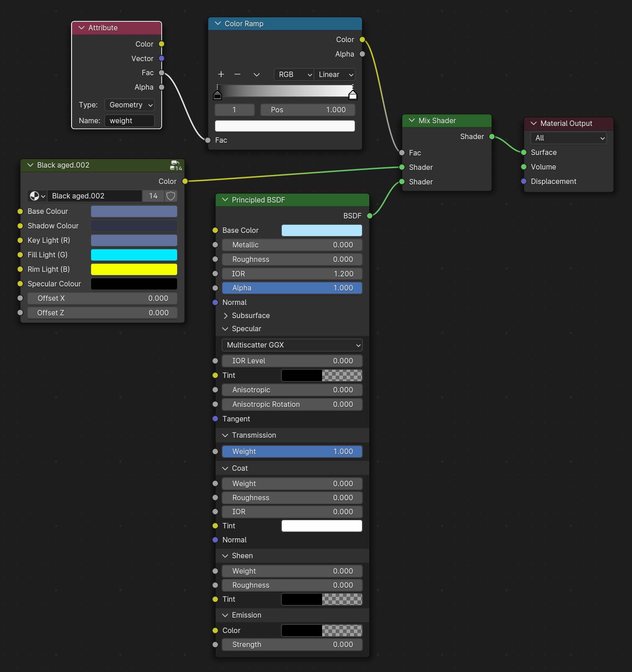Click the Tangent input socket on the Principled BSDF

215,419
